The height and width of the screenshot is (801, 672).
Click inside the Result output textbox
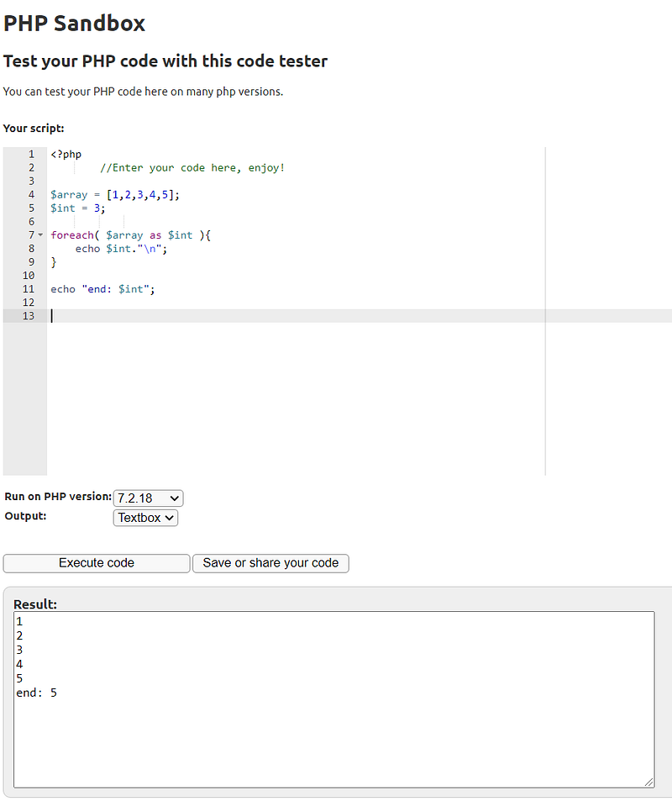click(x=334, y=699)
